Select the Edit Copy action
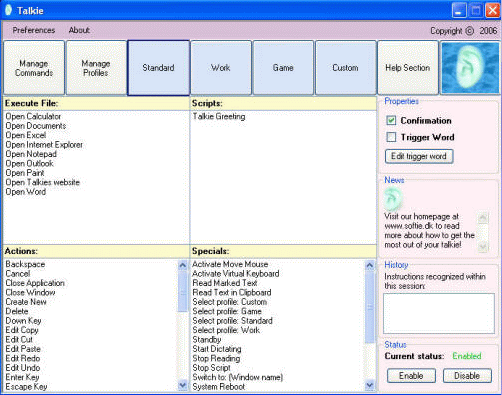Screen dimensions: 502x395 22,330
